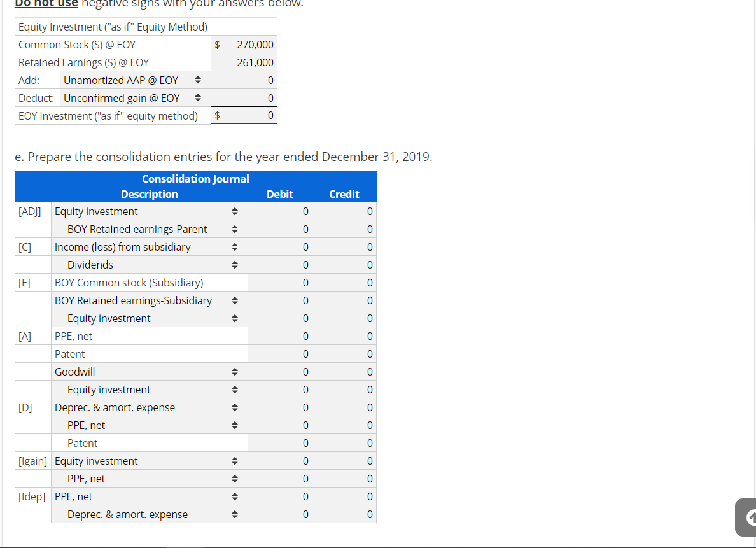This screenshot has height=548, width=756.
Task: Open the Dividends account dropdown
Action: (150, 265)
